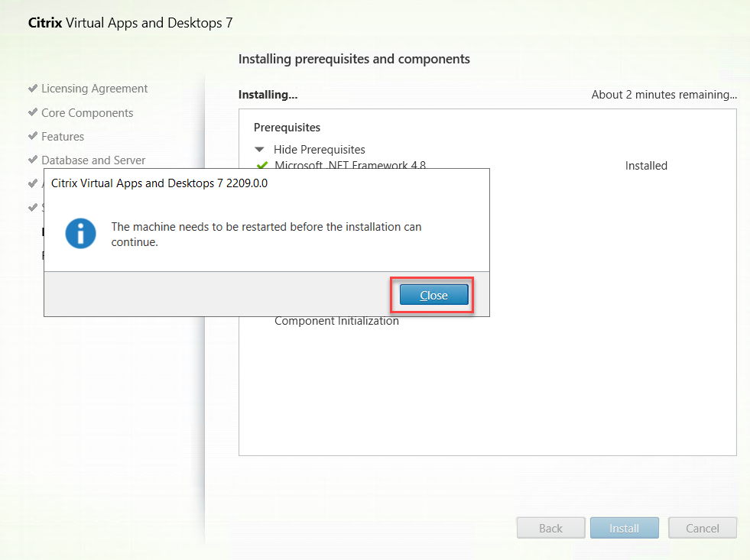Open the Database and Server step
750x560 pixels.
pyautogui.click(x=93, y=160)
